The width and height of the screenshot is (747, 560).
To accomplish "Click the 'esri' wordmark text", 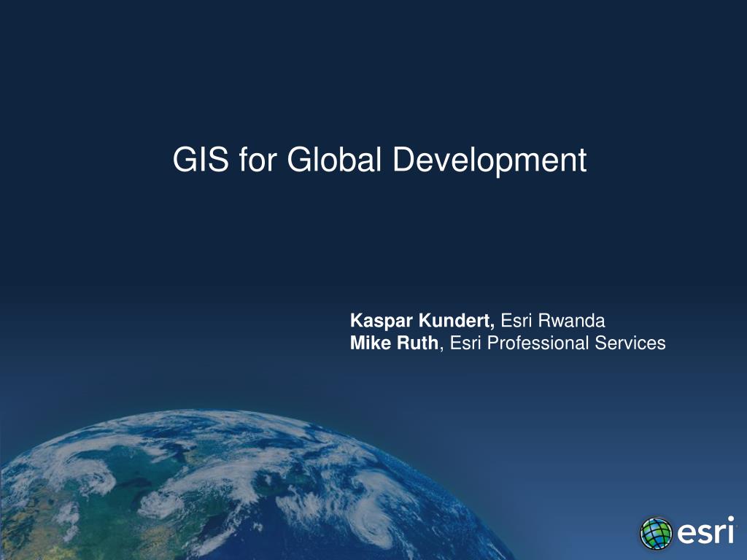I will click(705, 532).
